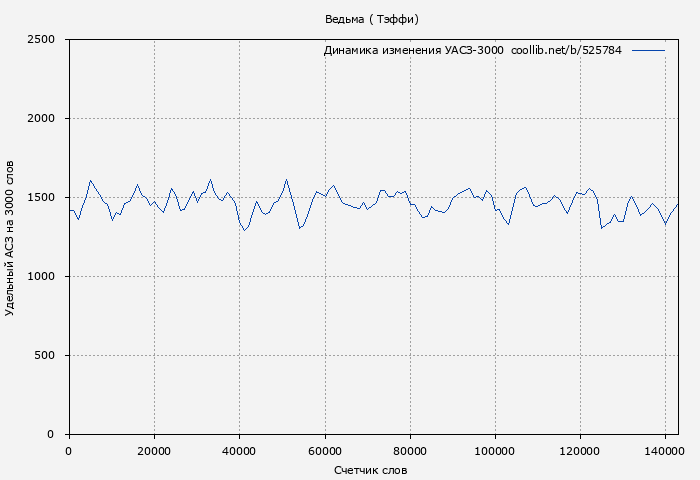Click the data line's start point at x=0

pyautogui.click(x=69, y=210)
